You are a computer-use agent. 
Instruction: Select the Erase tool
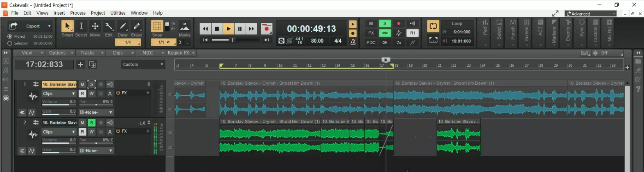click(x=137, y=26)
